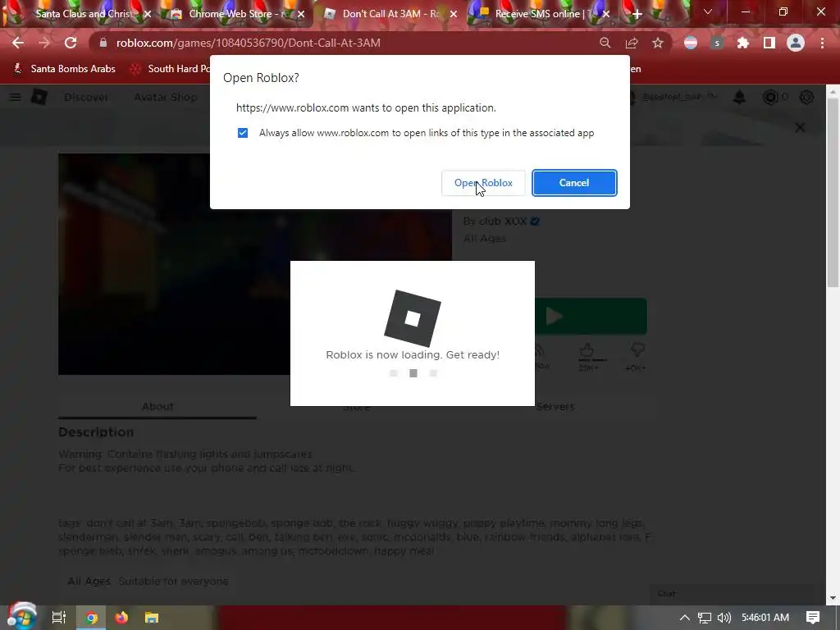Click the game thumbnail image

coord(255,264)
